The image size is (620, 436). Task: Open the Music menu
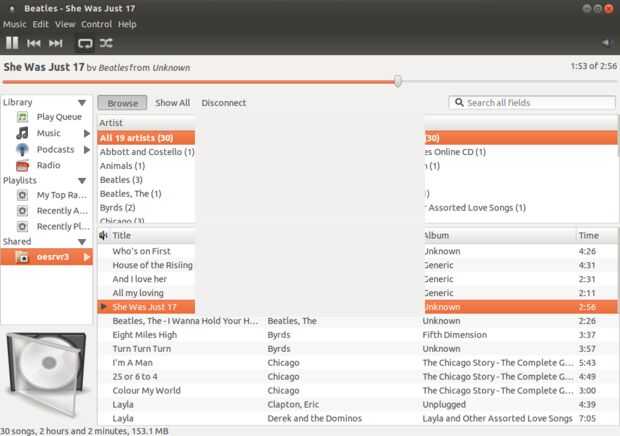[x=15, y=25]
